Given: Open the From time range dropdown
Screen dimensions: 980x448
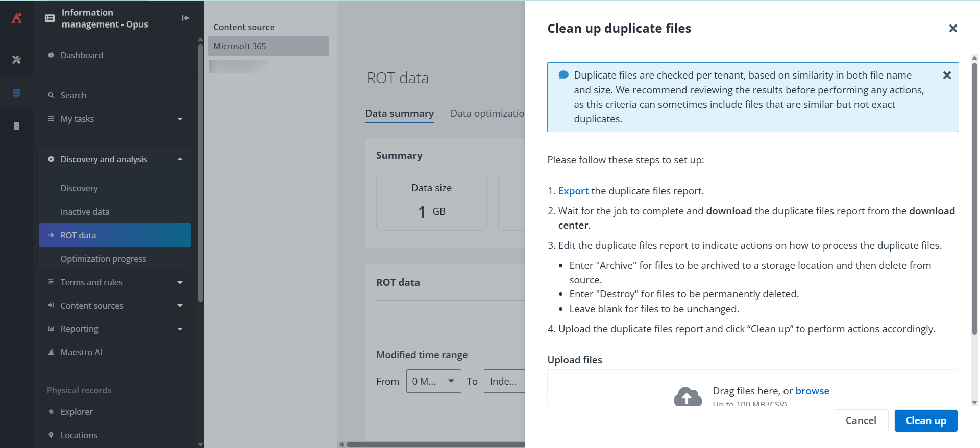Looking at the screenshot, I should click(433, 381).
